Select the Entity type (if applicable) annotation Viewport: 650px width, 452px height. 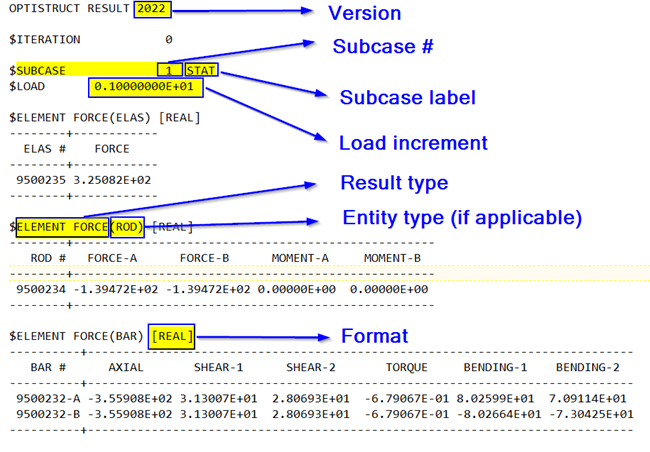(461, 217)
